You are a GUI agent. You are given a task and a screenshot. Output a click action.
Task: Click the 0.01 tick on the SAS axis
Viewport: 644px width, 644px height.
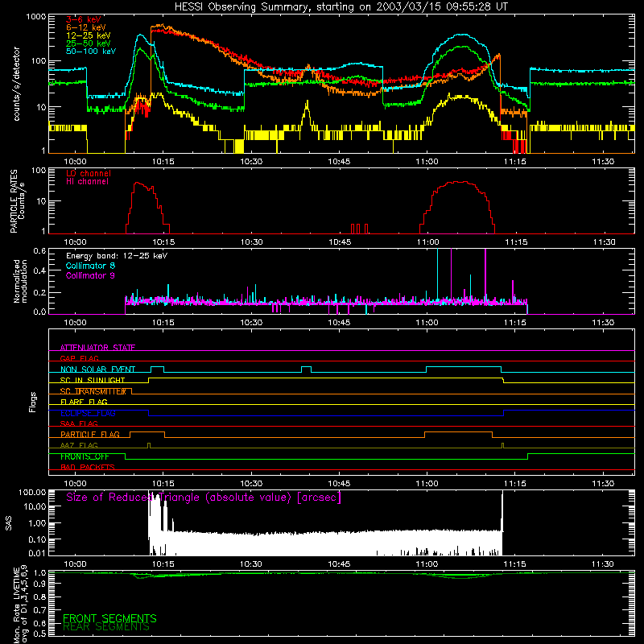37,553
